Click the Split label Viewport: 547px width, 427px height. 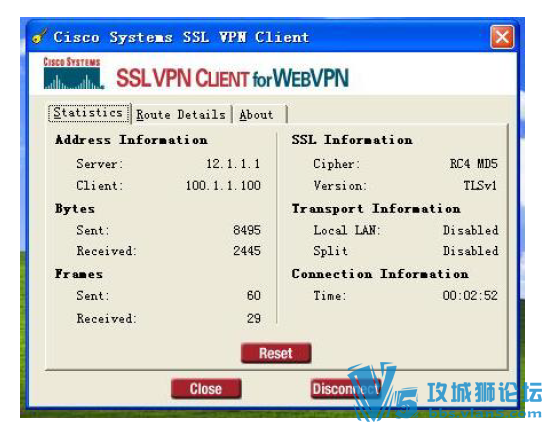click(x=330, y=251)
